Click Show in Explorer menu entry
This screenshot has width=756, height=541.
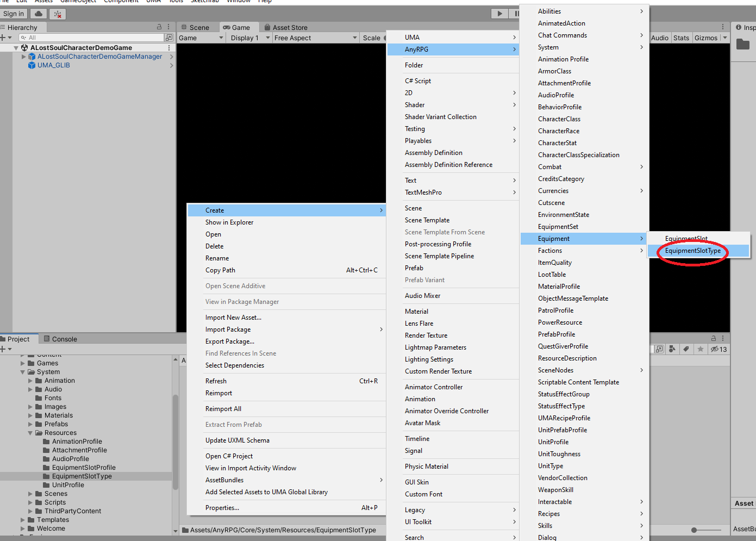pyautogui.click(x=286, y=222)
